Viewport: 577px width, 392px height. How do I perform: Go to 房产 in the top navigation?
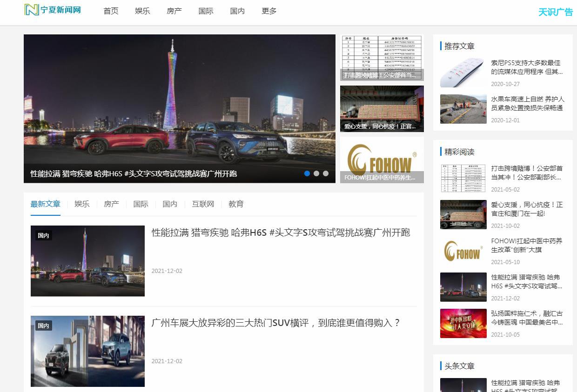(174, 11)
